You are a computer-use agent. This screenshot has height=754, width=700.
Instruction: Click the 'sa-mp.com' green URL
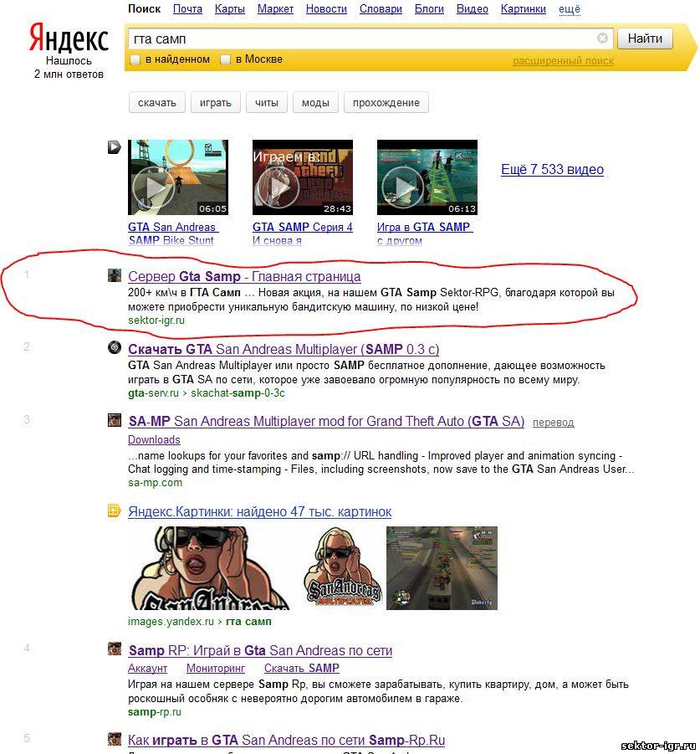click(156, 483)
